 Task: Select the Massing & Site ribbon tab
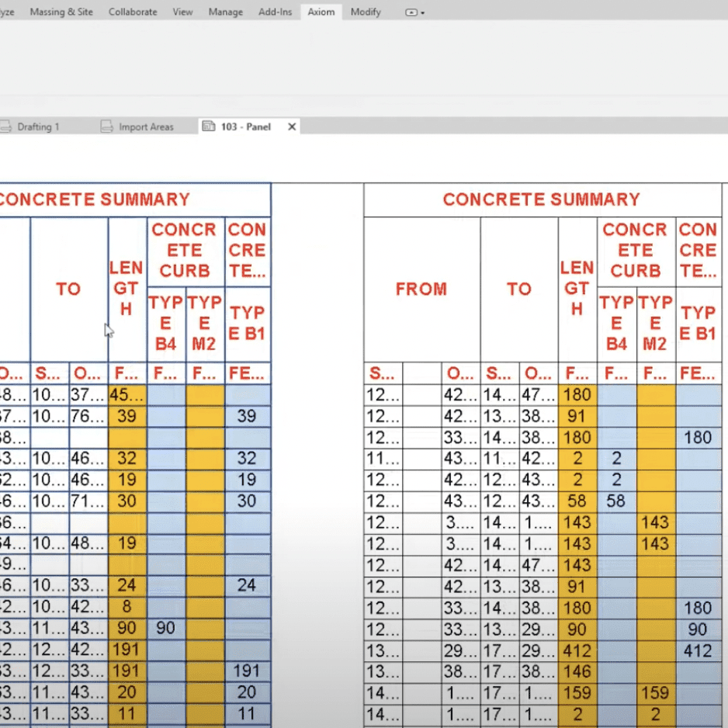click(x=61, y=12)
